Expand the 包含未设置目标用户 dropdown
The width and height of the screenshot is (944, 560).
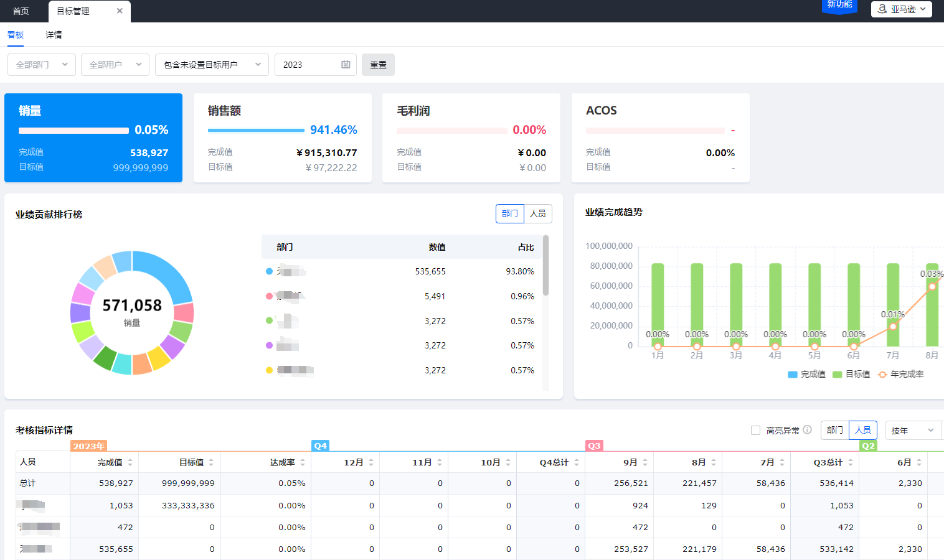212,65
